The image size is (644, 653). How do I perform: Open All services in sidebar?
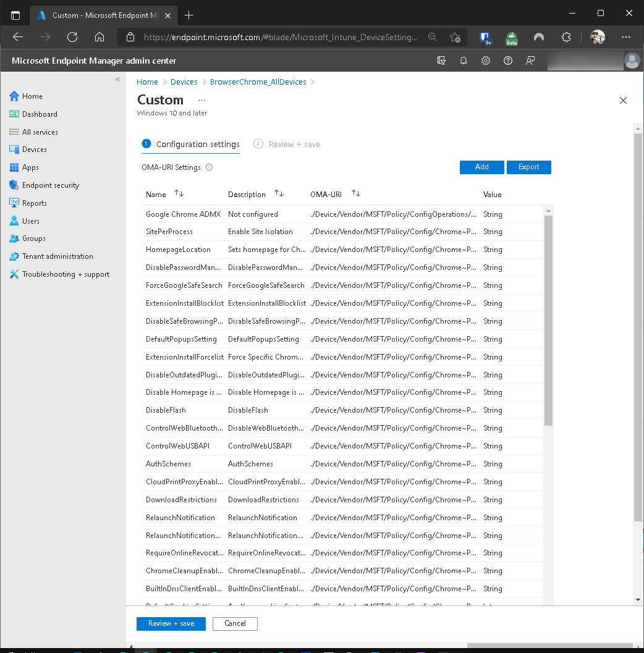(x=33, y=132)
